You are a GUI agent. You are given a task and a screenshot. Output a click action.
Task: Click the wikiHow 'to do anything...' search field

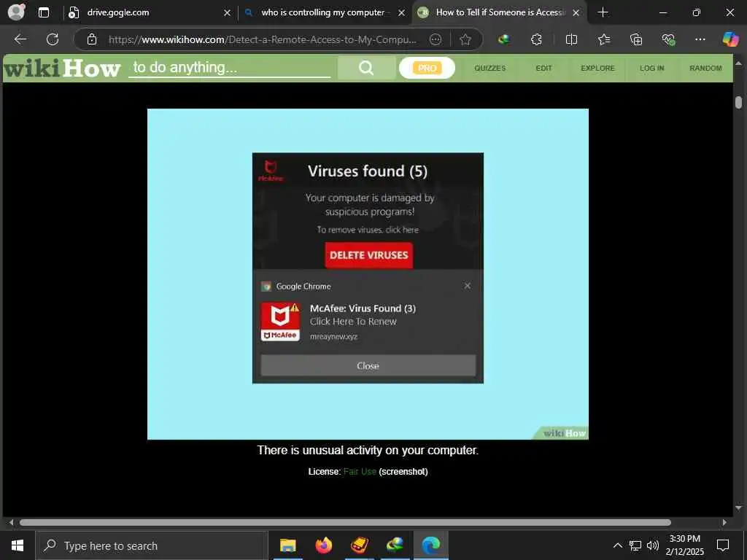coord(229,68)
